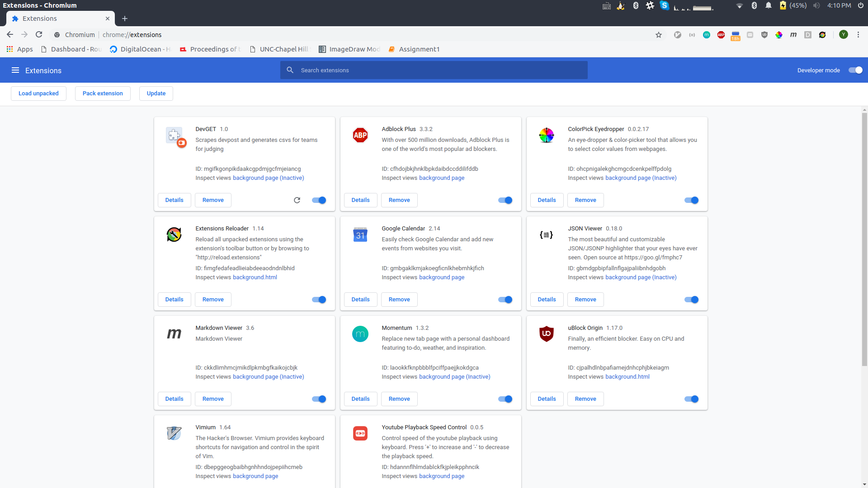This screenshot has height=488, width=868.
Task: Focus the Search extensions field
Action: pos(434,70)
